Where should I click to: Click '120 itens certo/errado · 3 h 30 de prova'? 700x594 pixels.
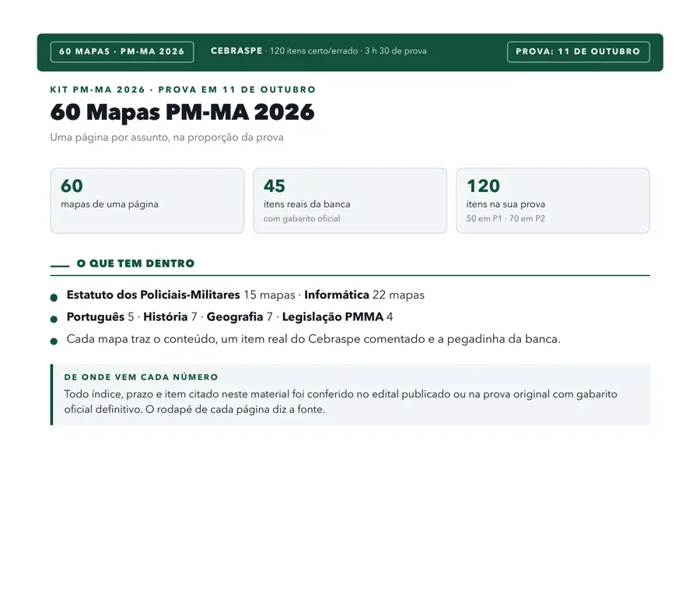[348, 51]
